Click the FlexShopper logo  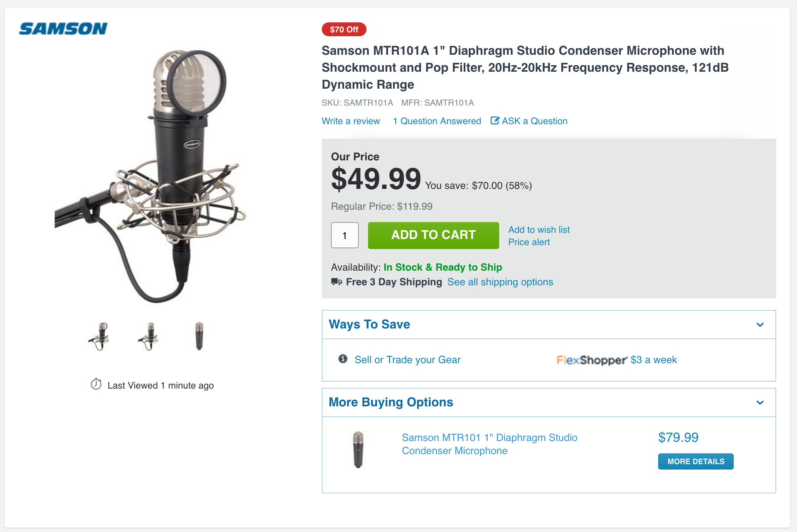pos(591,360)
